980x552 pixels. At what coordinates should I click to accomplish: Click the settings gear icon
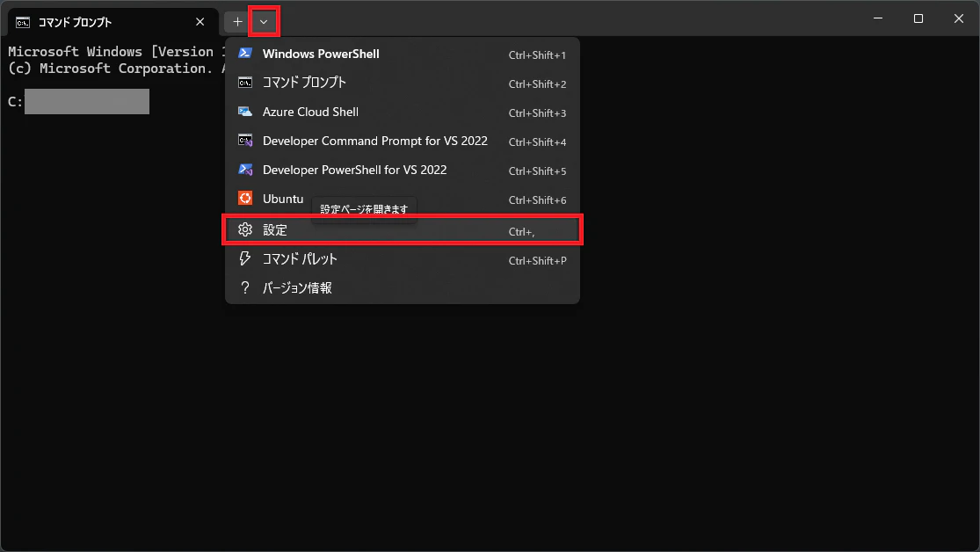coord(245,229)
